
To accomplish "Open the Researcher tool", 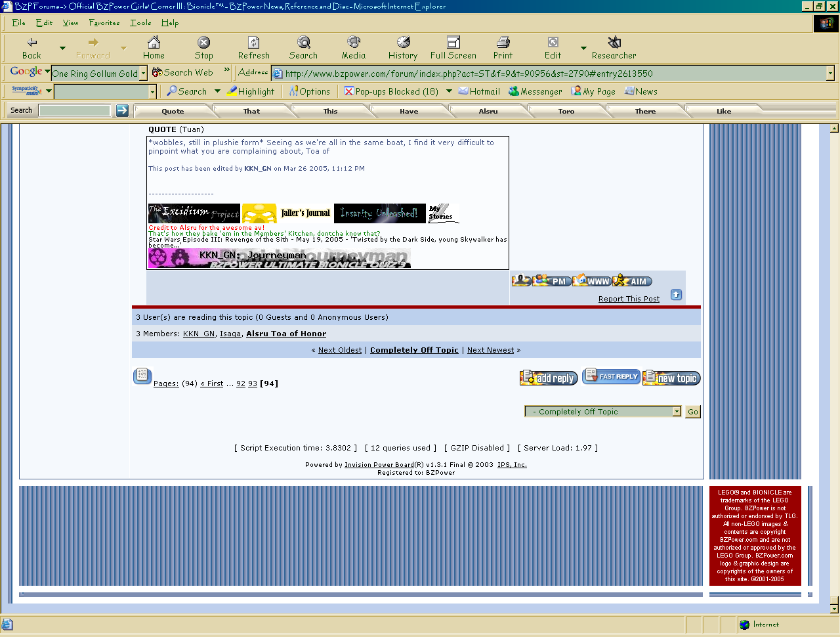I will (614, 48).
